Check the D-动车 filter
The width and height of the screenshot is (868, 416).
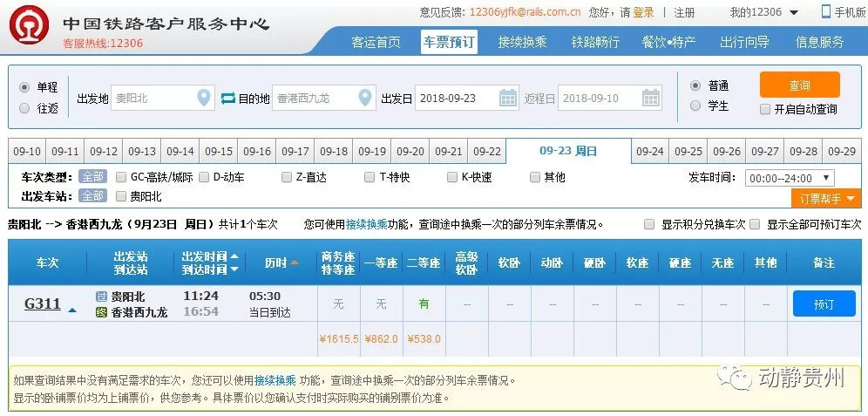(x=204, y=177)
